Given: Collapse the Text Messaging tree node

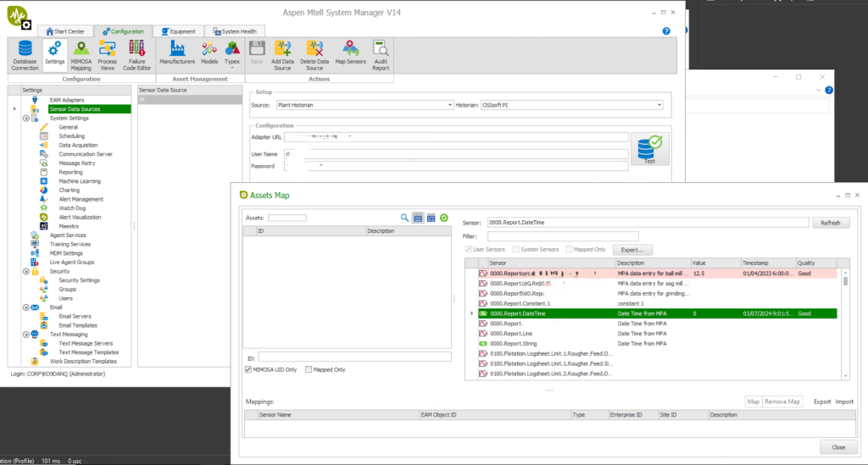Looking at the screenshot, I should (x=26, y=335).
